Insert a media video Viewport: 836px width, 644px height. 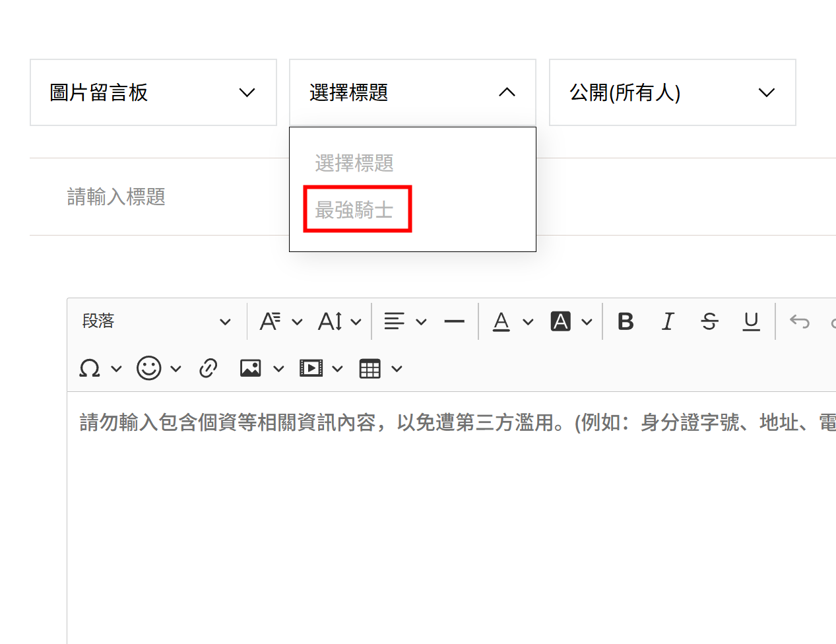tap(311, 368)
